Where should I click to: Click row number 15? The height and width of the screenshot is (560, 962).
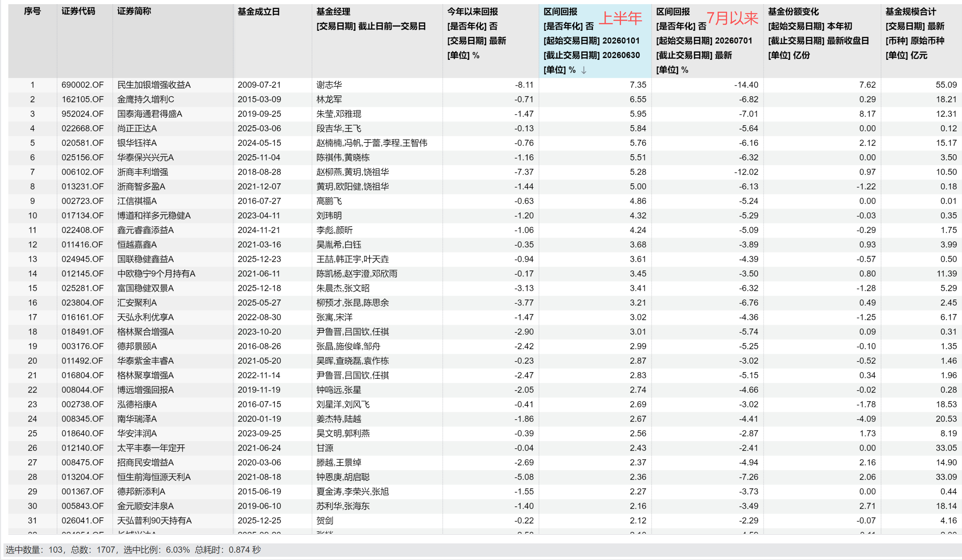(x=33, y=288)
